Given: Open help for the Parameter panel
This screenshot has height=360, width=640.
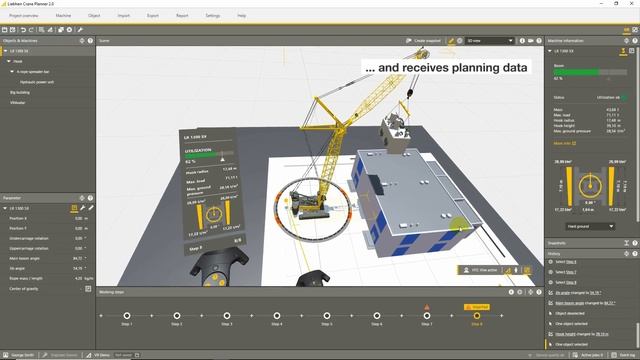Looking at the screenshot, I should [x=90, y=198].
